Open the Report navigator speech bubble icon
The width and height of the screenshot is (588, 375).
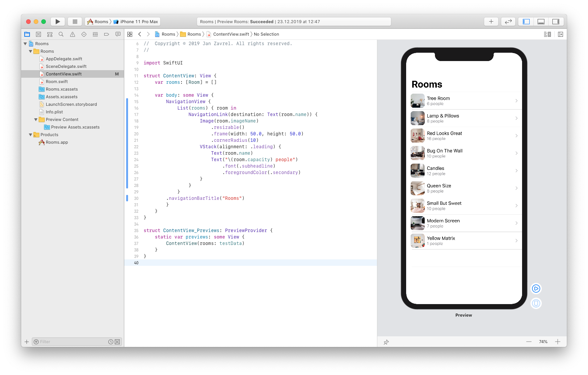pos(118,34)
